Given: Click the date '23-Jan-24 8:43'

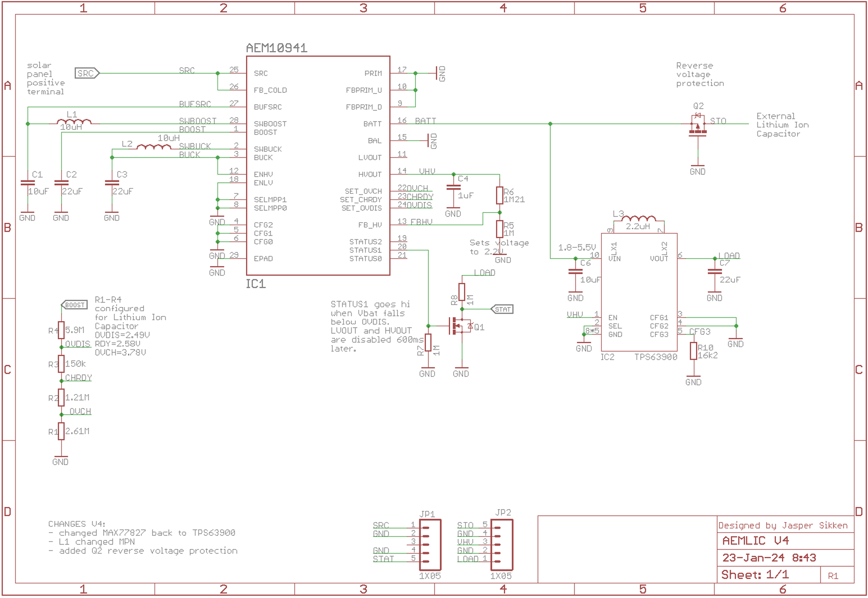Looking at the screenshot, I should pyautogui.click(x=769, y=558).
